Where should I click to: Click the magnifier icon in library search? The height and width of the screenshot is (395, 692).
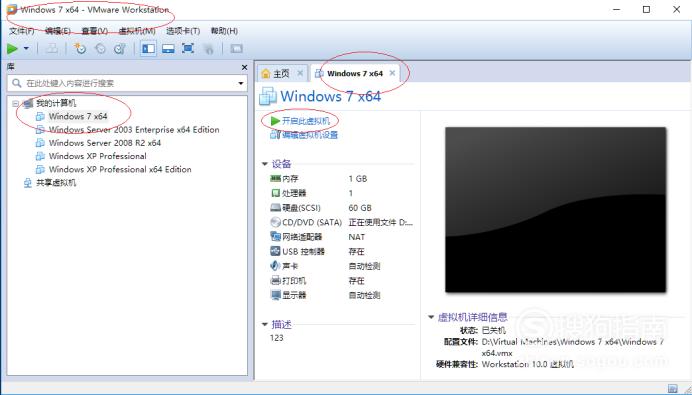pyautogui.click(x=17, y=83)
